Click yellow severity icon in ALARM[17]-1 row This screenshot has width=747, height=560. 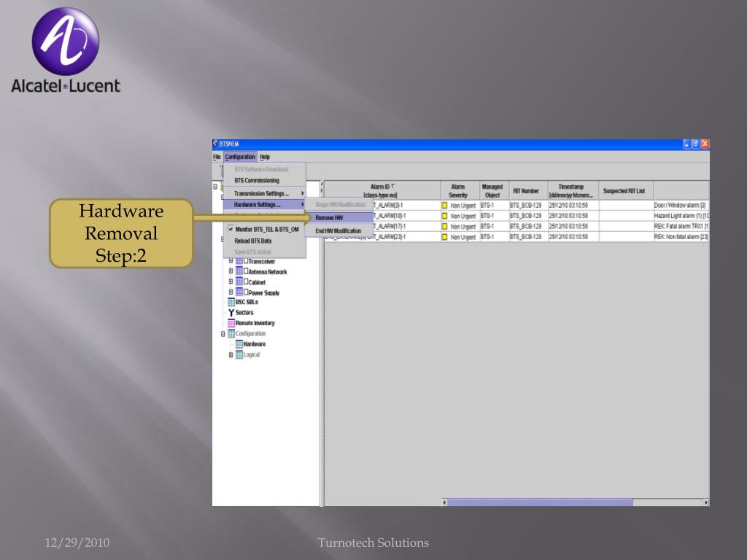click(x=444, y=226)
